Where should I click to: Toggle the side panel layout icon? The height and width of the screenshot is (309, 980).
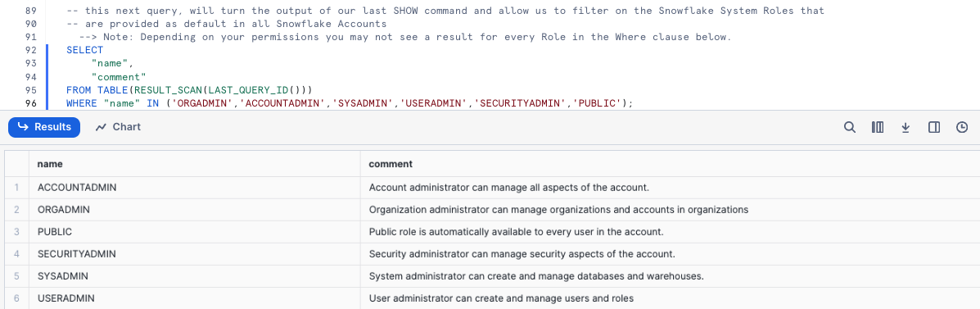[934, 127]
